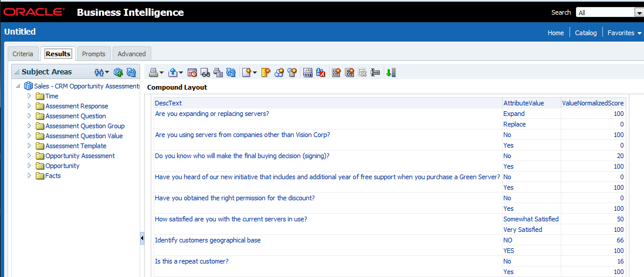The width and height of the screenshot is (644, 277).
Task: Click the preview glasses icon in toolbar
Action: coord(205,73)
